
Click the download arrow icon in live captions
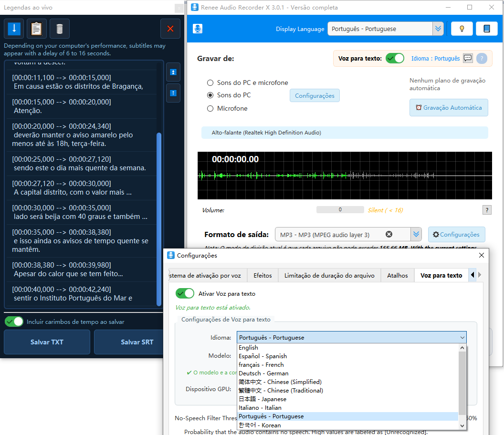click(x=14, y=29)
